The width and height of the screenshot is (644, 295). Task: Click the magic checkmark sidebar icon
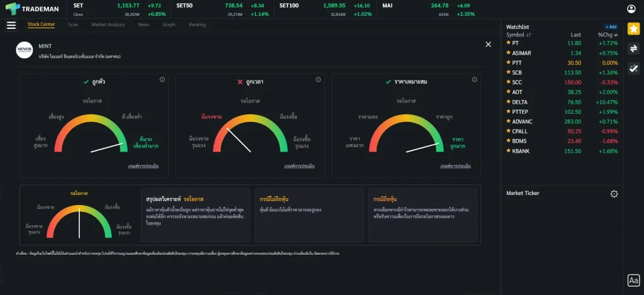pos(633,69)
